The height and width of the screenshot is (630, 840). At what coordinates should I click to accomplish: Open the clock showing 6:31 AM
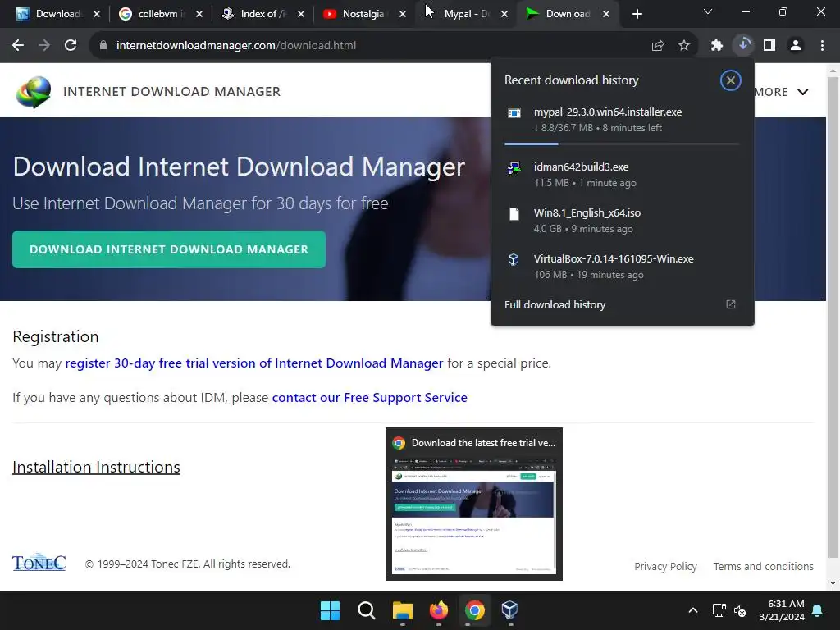[x=782, y=610]
